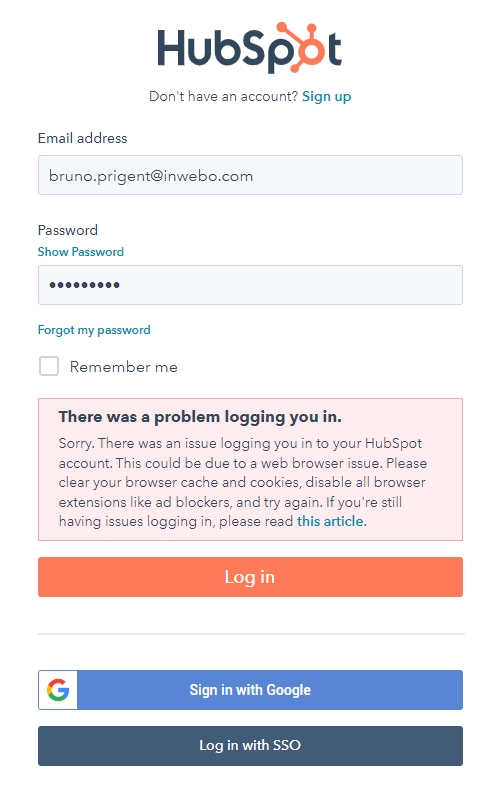Click the error message body text
Screen dimensions: 495x794
coord(243,482)
